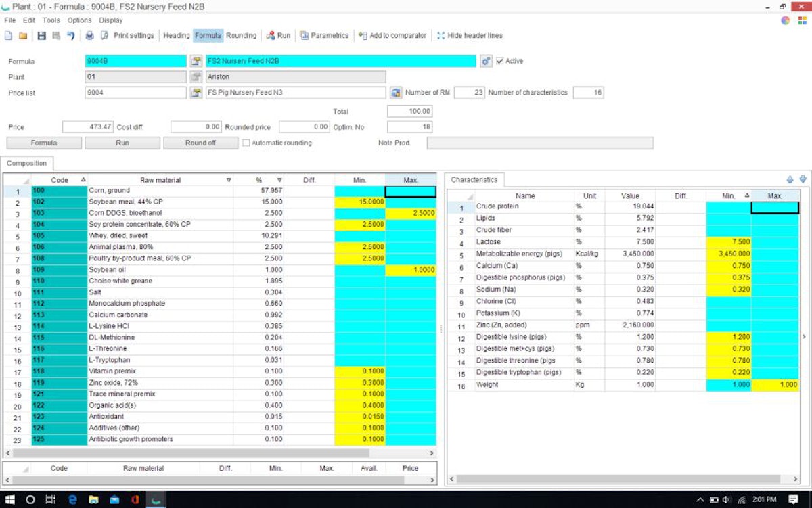Click the new document icon
812x508 pixels.
click(x=9, y=36)
